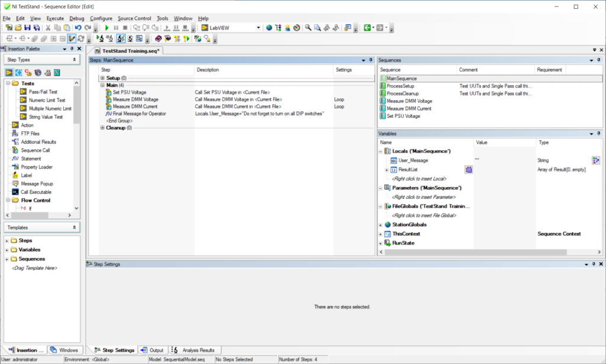Viewport: 606px width, 364px height.
Task: Expand the Variables templates folder
Action: pos(7,250)
